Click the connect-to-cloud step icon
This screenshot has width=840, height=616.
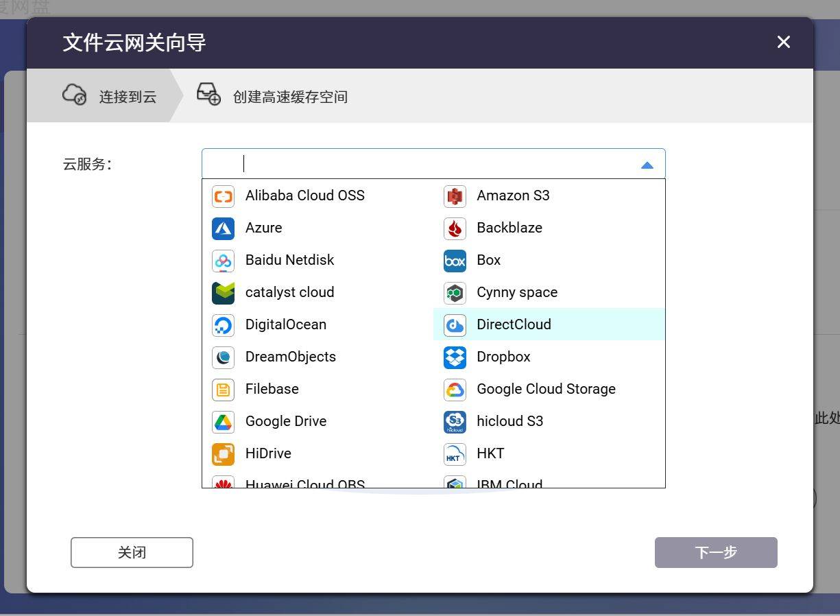pos(74,94)
